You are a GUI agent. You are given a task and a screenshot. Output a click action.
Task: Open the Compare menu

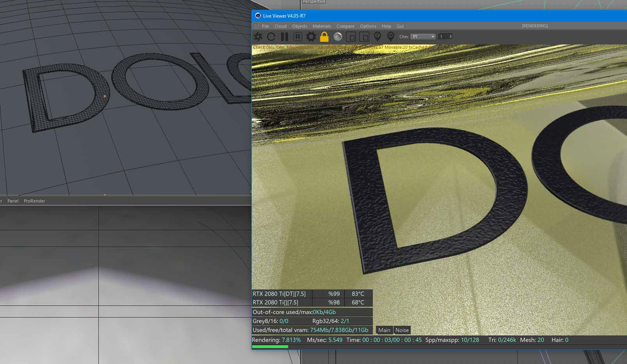click(346, 26)
